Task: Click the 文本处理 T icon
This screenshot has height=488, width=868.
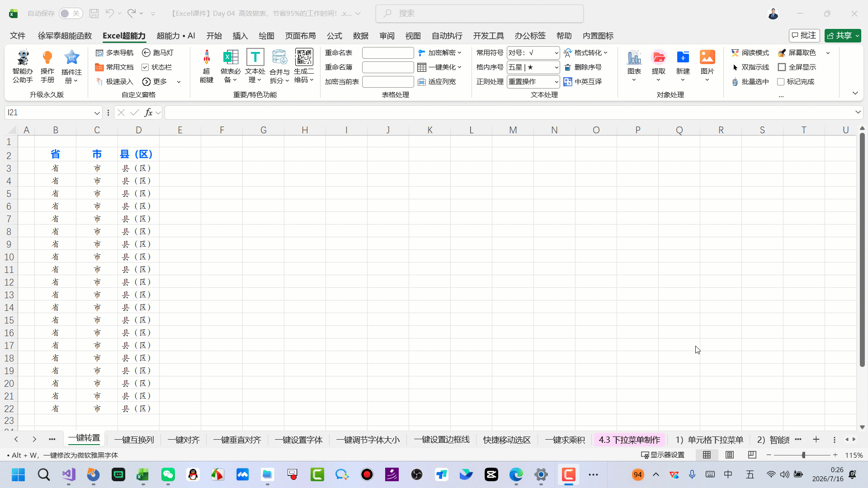Action: [255, 57]
